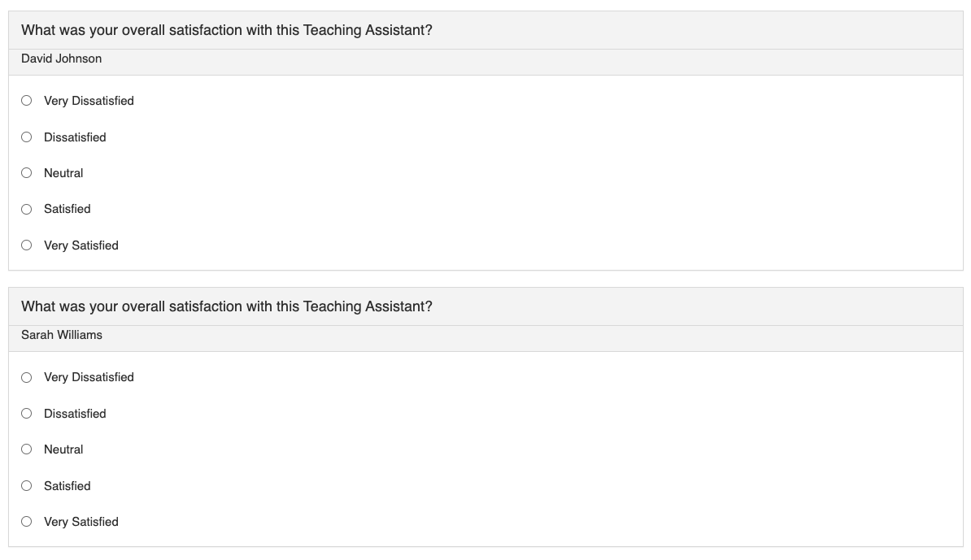Pick Very Satisfied for Sarah Williams

click(x=27, y=522)
